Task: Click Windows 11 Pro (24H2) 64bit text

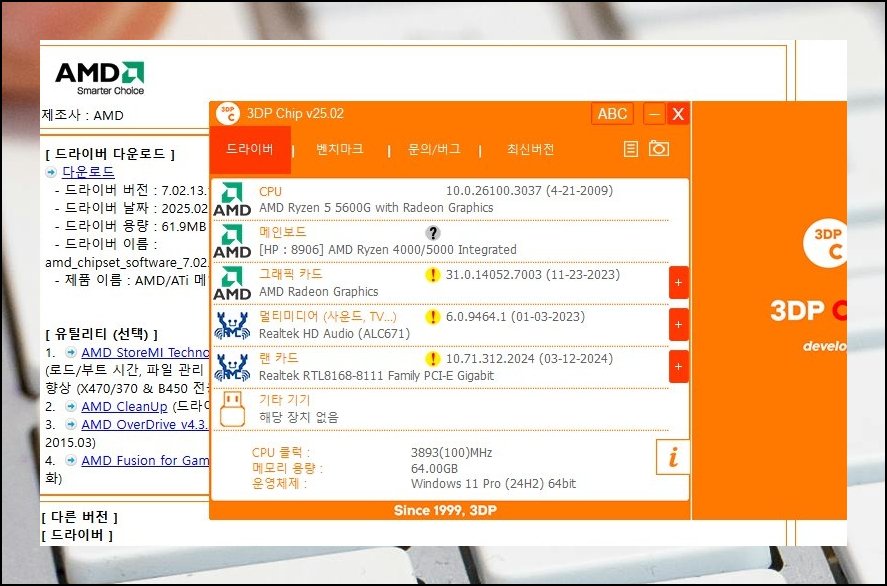Action: (493, 484)
